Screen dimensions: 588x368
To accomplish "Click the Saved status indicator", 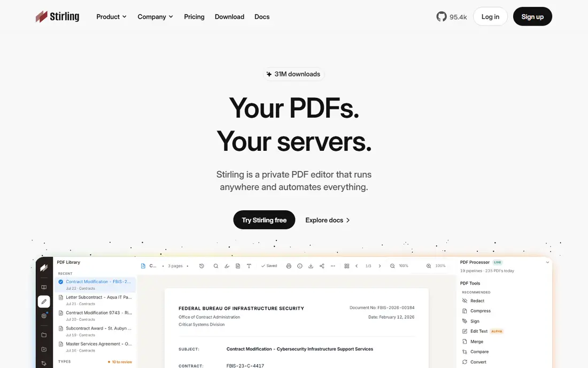I will click(269, 266).
